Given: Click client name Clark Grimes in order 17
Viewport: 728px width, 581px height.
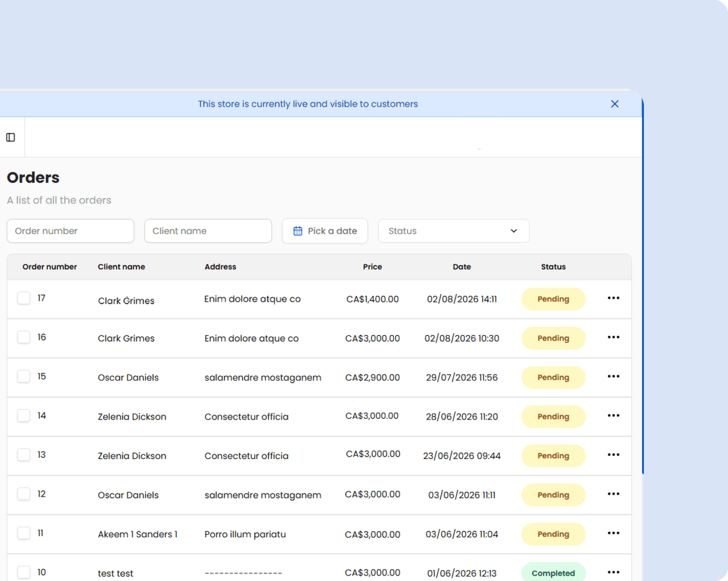Looking at the screenshot, I should 126,301.
